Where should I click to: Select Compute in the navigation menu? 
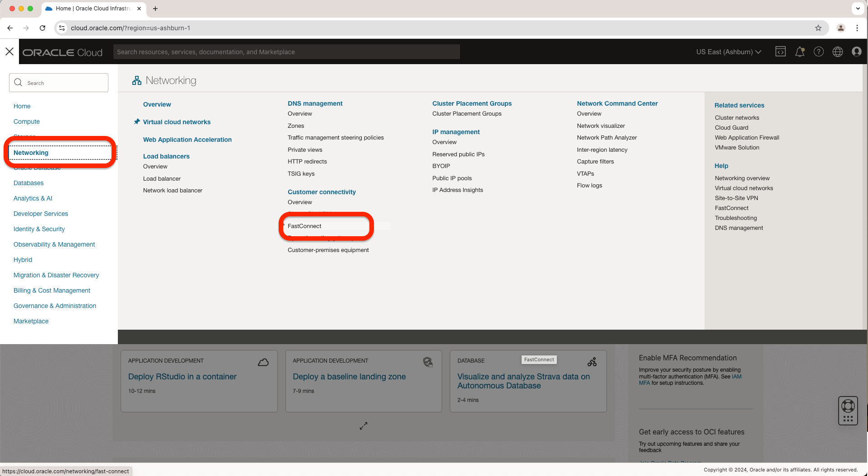coord(27,121)
